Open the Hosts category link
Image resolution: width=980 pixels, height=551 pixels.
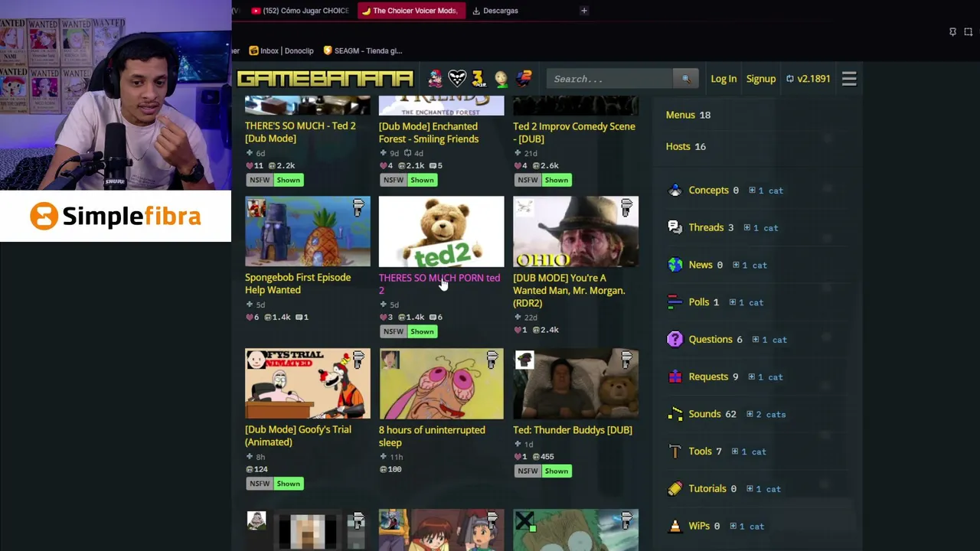click(678, 146)
